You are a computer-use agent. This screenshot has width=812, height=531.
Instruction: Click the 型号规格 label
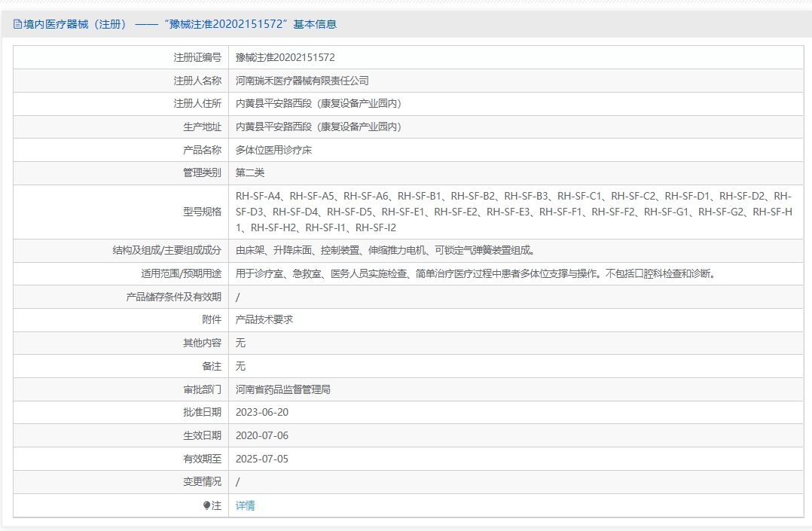[202, 212]
